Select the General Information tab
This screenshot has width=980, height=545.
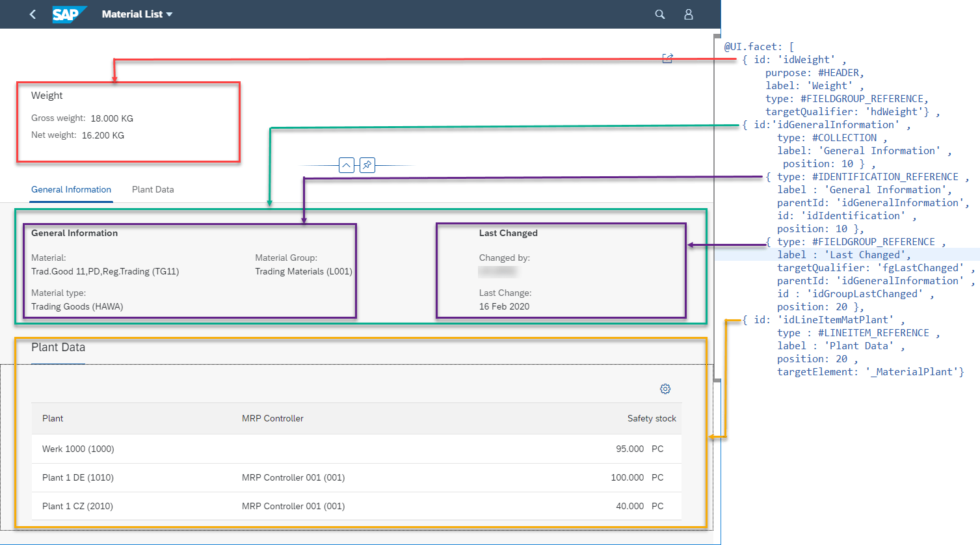71,189
